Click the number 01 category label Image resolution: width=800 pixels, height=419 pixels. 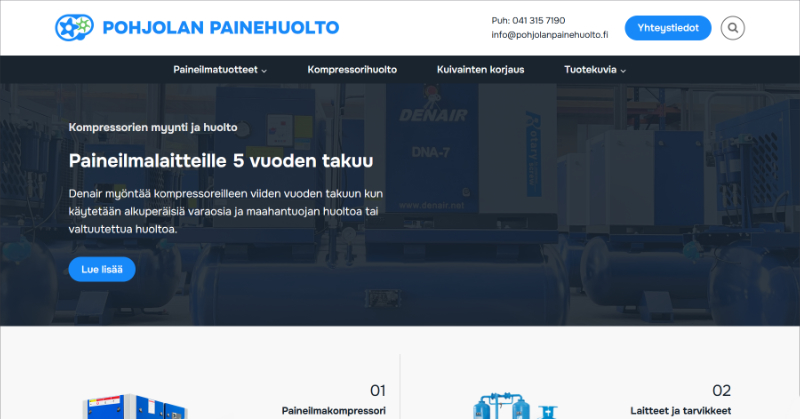pyautogui.click(x=377, y=390)
